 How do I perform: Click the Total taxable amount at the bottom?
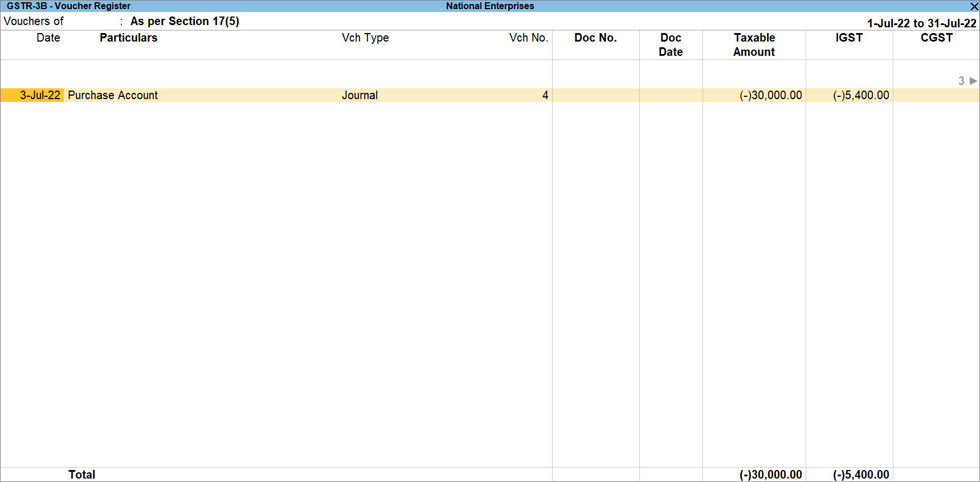pyautogui.click(x=770, y=475)
